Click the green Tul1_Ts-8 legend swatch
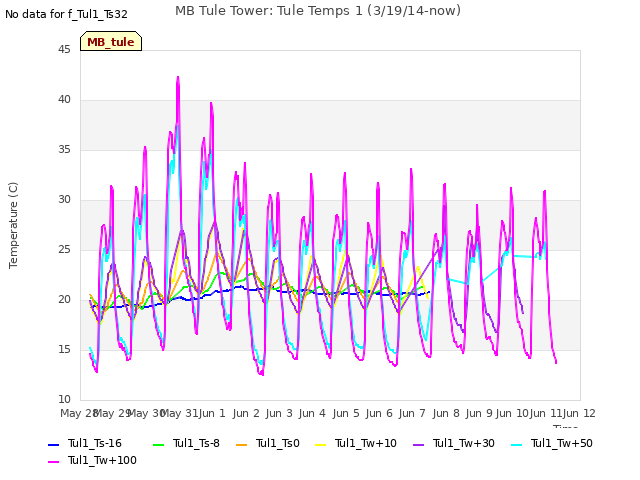Viewport: 640px width, 480px height. [158, 444]
